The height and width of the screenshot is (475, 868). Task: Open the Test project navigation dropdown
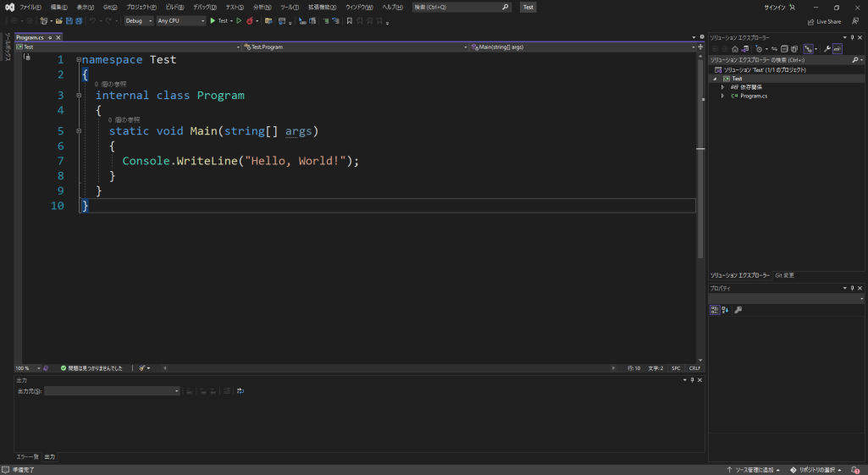click(x=129, y=47)
